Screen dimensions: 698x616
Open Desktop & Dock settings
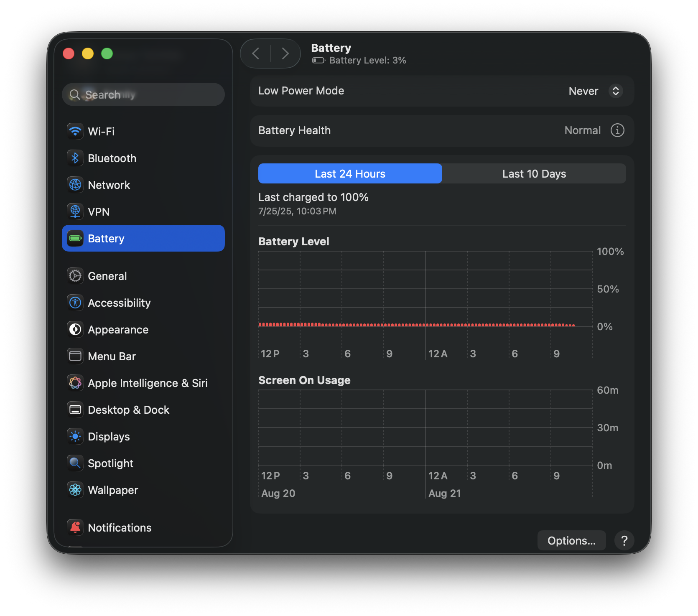[x=128, y=410]
